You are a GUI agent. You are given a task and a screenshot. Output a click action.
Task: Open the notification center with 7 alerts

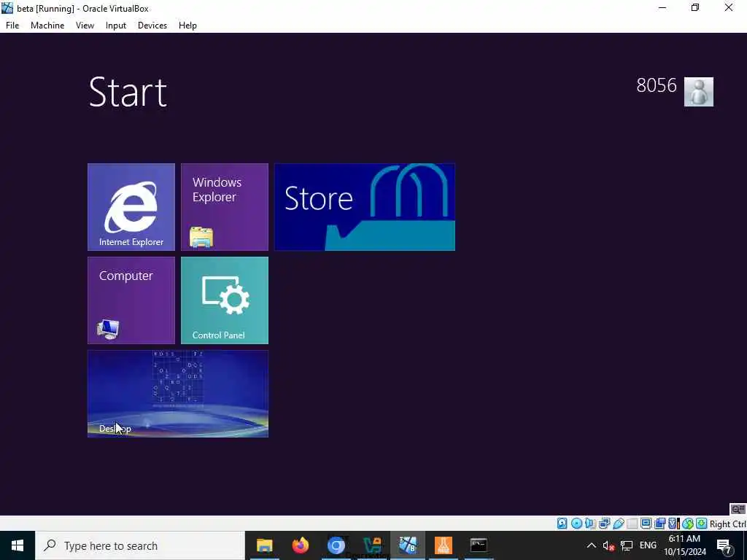[x=724, y=545]
